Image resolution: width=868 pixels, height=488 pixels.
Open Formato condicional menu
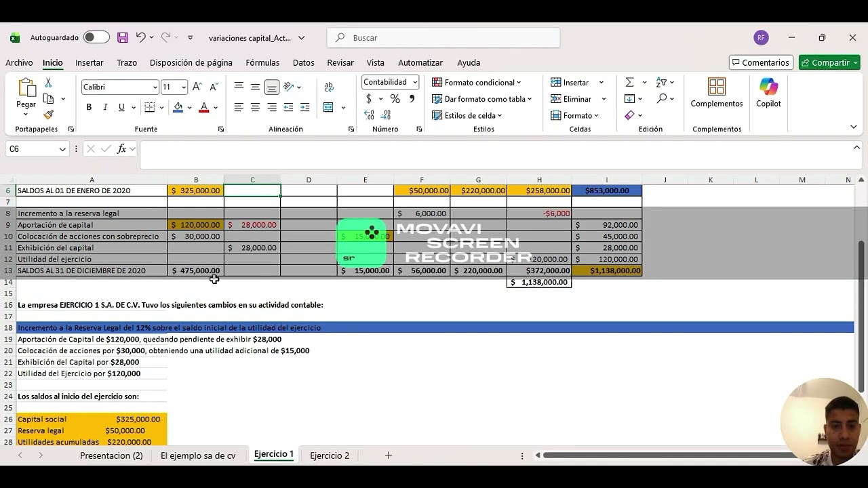click(477, 83)
